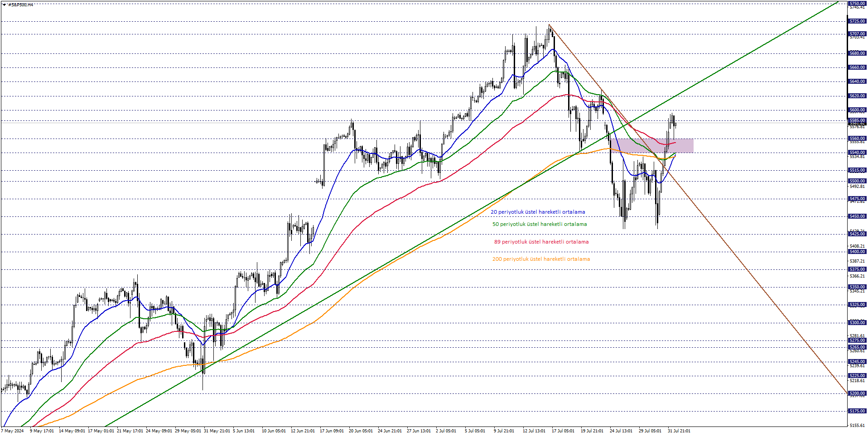Select the 5560.00 horizontal level price label
Viewport: 868px width, 436px height.
click(857, 139)
